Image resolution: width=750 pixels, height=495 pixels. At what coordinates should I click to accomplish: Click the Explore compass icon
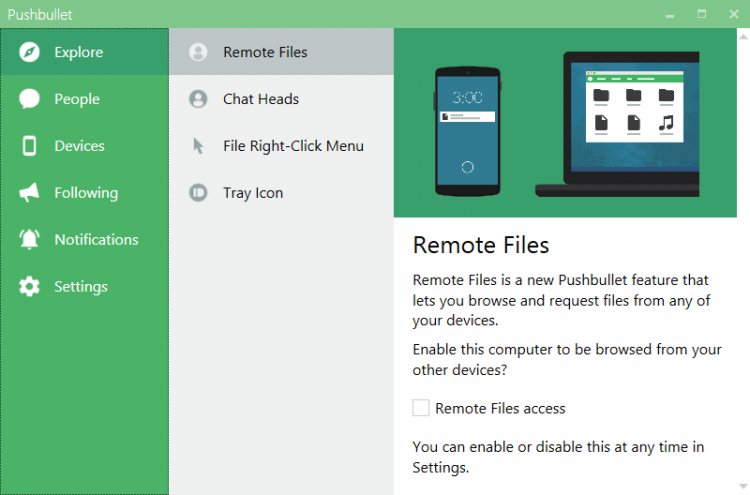pos(29,52)
